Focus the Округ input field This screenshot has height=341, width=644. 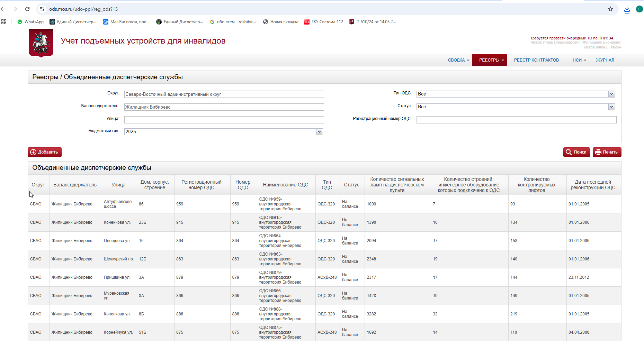(224, 94)
